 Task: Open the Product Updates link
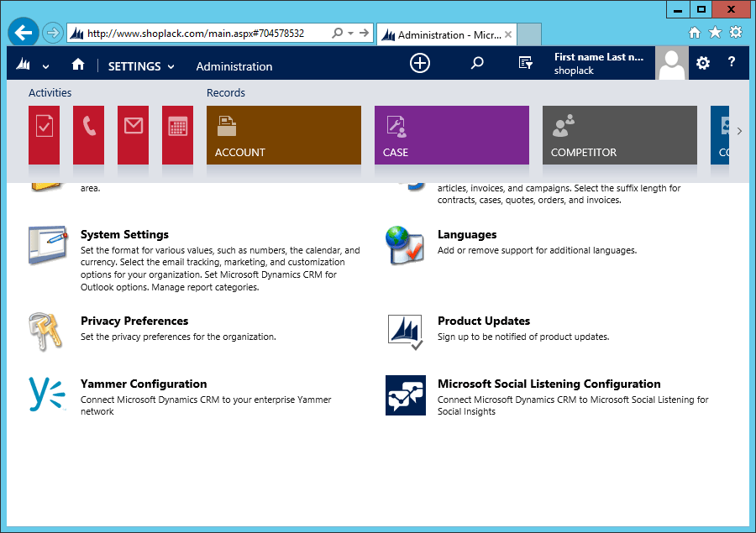pos(484,321)
